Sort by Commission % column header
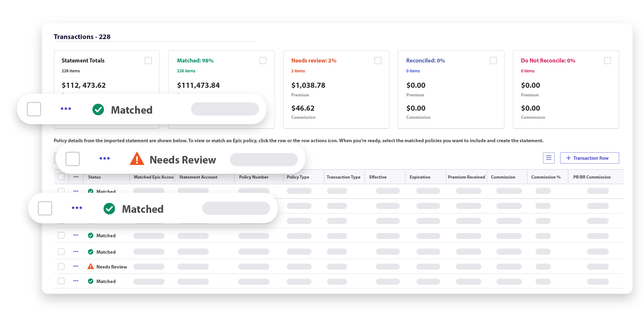The width and height of the screenshot is (644, 317). (x=546, y=177)
